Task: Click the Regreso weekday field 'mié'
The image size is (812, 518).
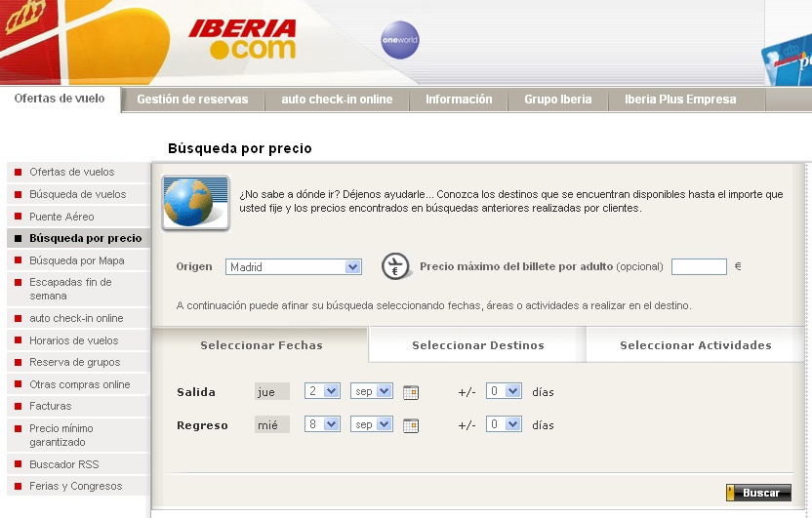Action: coord(272,425)
